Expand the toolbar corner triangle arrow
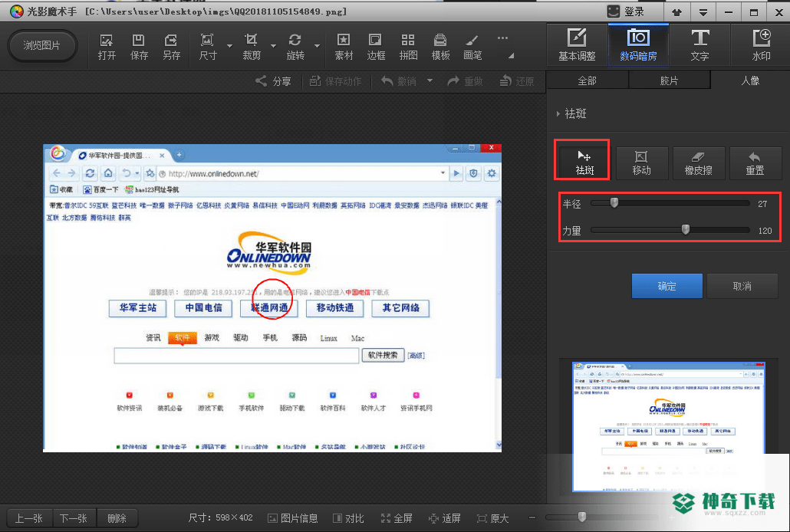Image resolution: width=790 pixels, height=532 pixels. click(511, 56)
